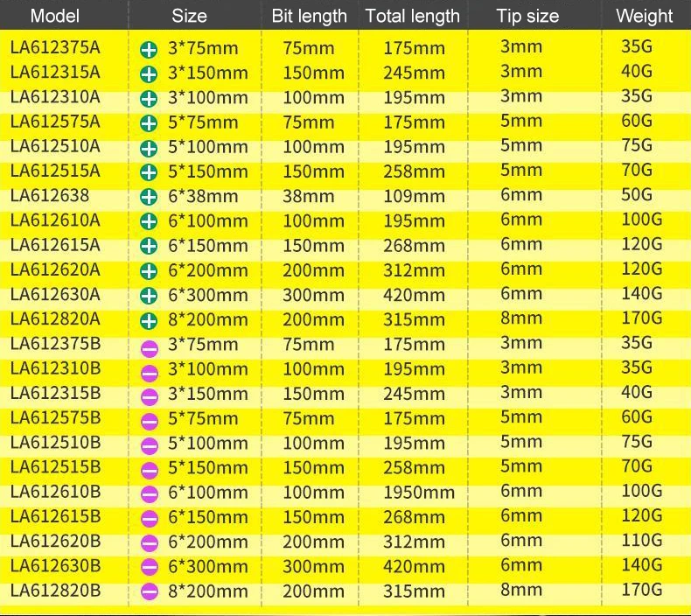The width and height of the screenshot is (691, 616).
Task: Click the green plus icon in LA612615A row
Action: coord(149,247)
